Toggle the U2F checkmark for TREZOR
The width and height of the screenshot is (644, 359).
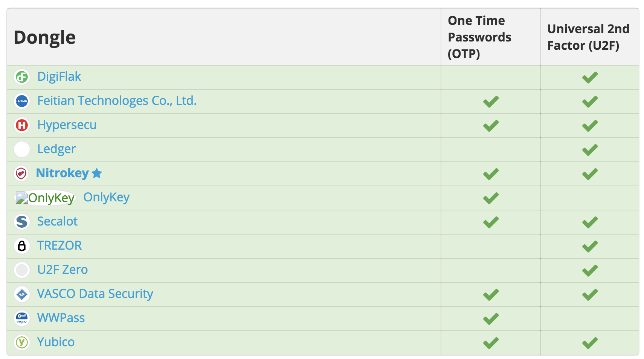click(x=590, y=246)
